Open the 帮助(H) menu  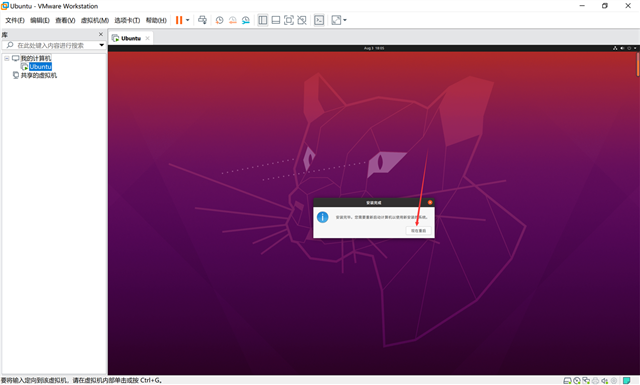click(x=156, y=20)
